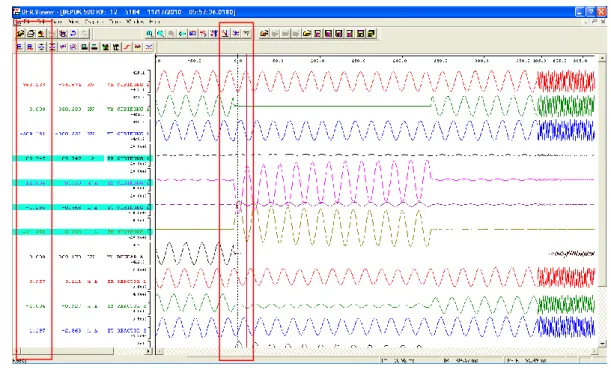This screenshot has width=611, height=376.
Task: Open the Window menu
Action: click(135, 22)
